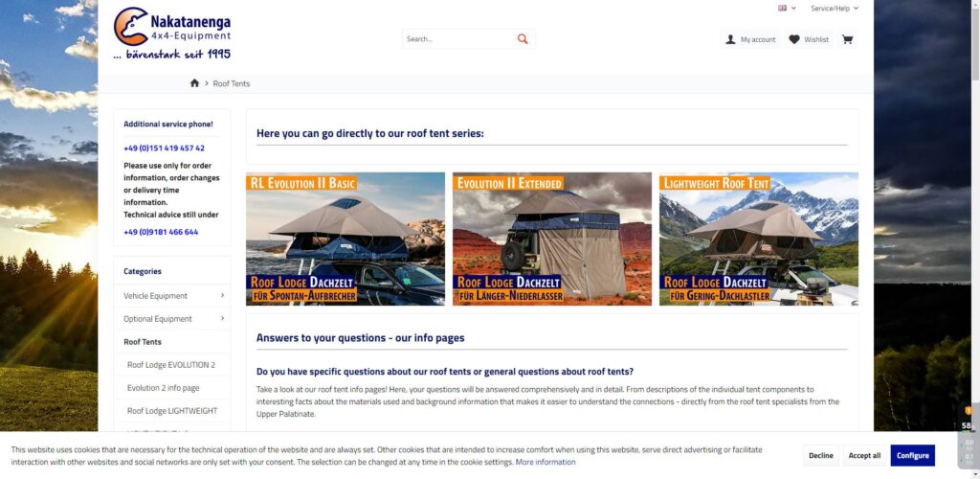
Task: Open cookie Configure settings
Action: (912, 455)
